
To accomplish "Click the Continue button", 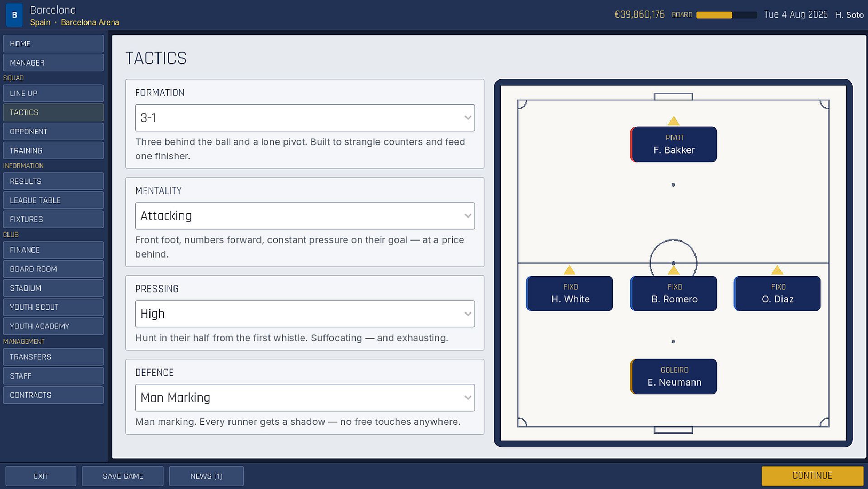I will pyautogui.click(x=812, y=476).
